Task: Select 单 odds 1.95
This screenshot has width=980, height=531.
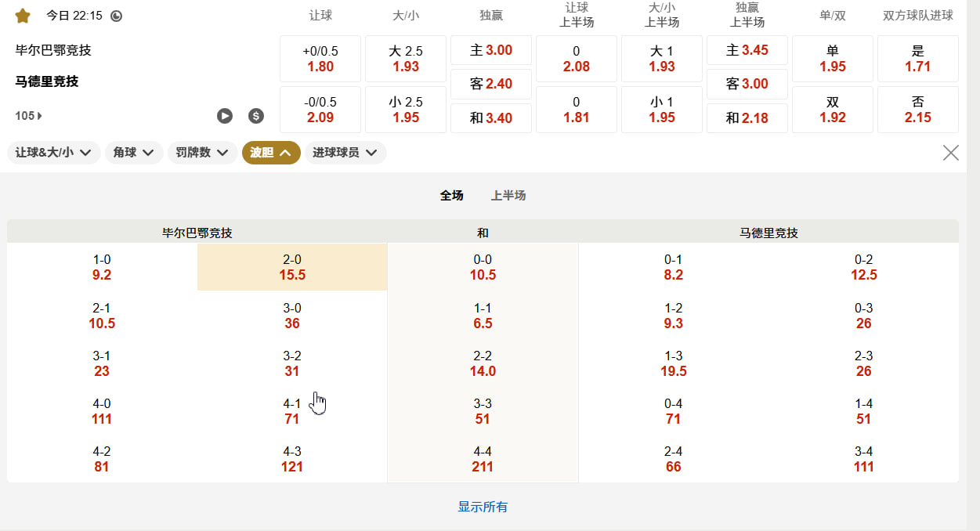Action: pos(833,59)
